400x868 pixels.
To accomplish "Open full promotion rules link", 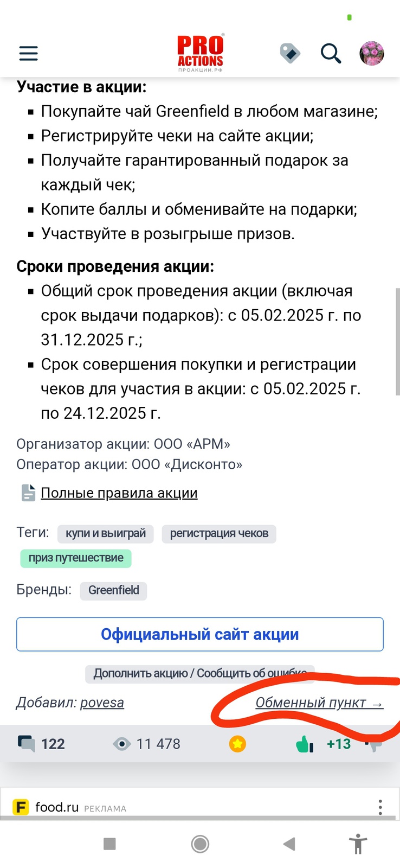I will tap(119, 493).
